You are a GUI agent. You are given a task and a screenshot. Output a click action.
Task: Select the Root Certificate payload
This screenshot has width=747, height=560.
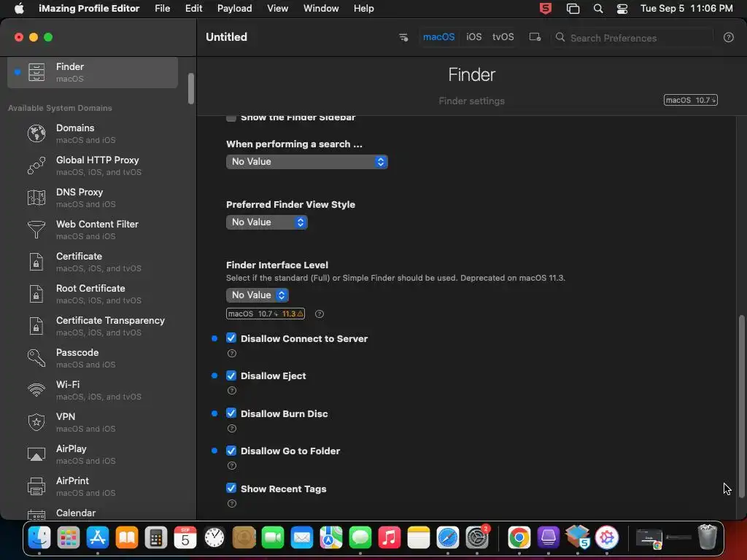point(93,294)
